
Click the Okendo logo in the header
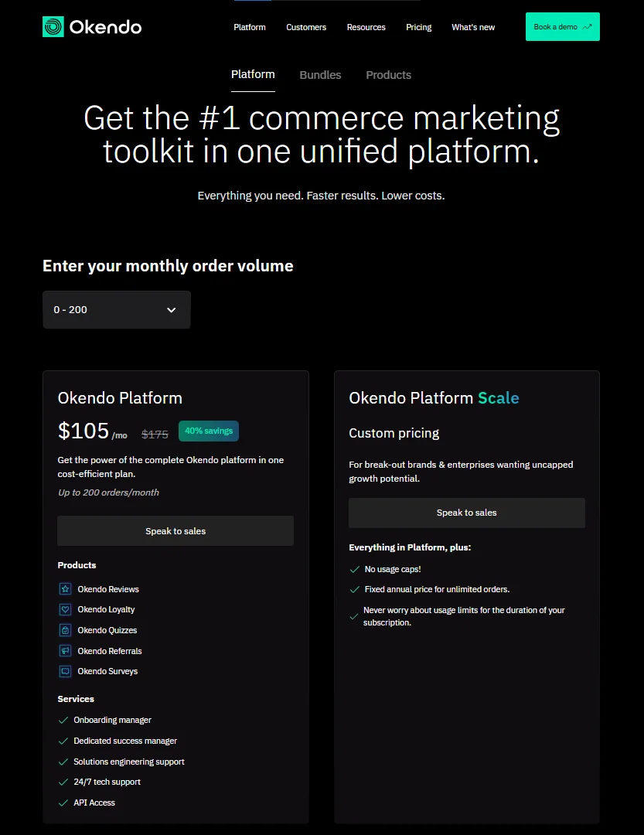tap(91, 26)
